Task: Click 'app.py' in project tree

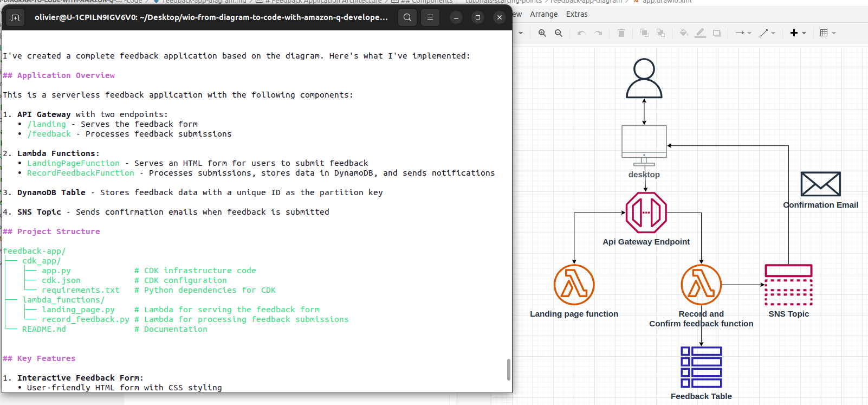Action: pos(56,271)
